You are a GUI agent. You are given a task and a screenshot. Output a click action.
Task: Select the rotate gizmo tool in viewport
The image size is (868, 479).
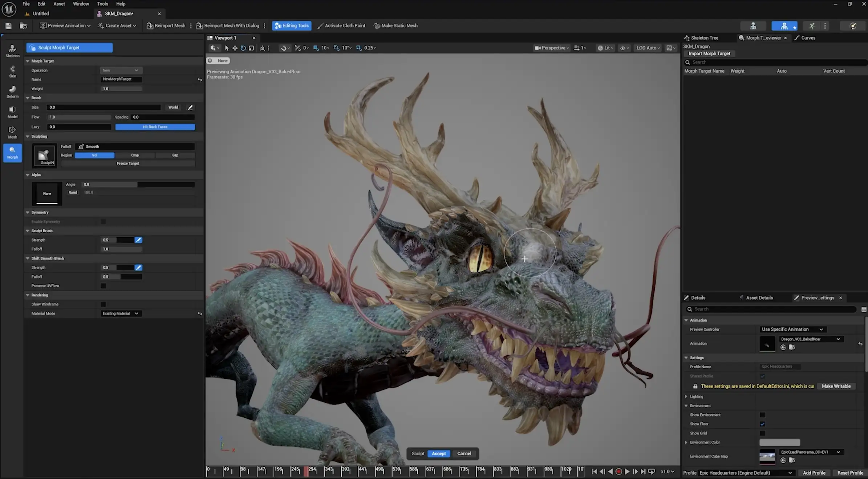tap(243, 48)
